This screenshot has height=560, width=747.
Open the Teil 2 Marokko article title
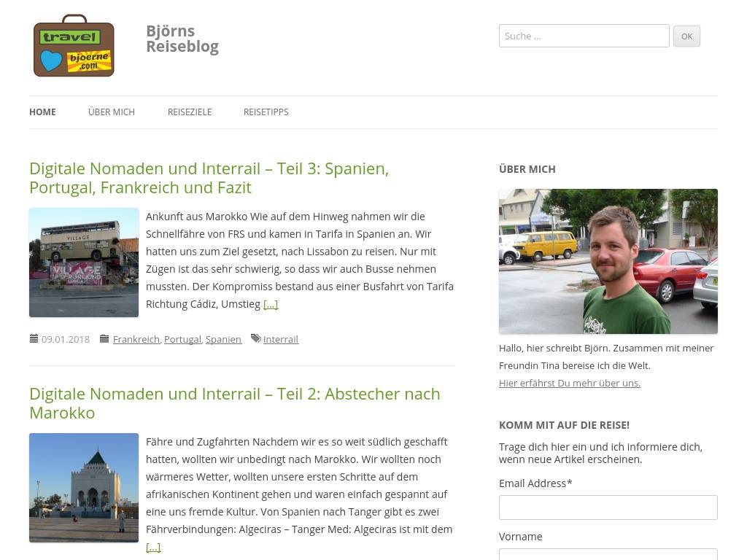coord(235,403)
